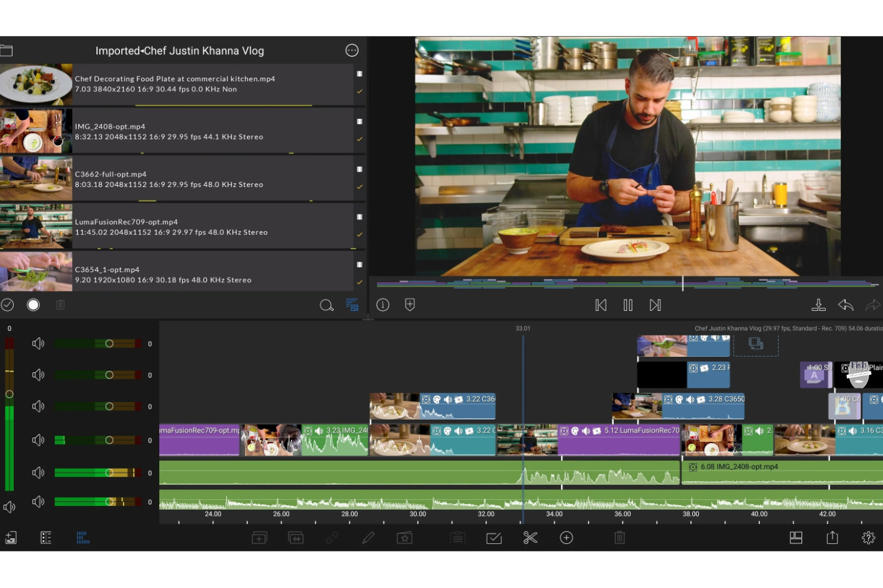883x588 pixels.
Task: Click the dimmed redo arrow
Action: [x=873, y=305]
